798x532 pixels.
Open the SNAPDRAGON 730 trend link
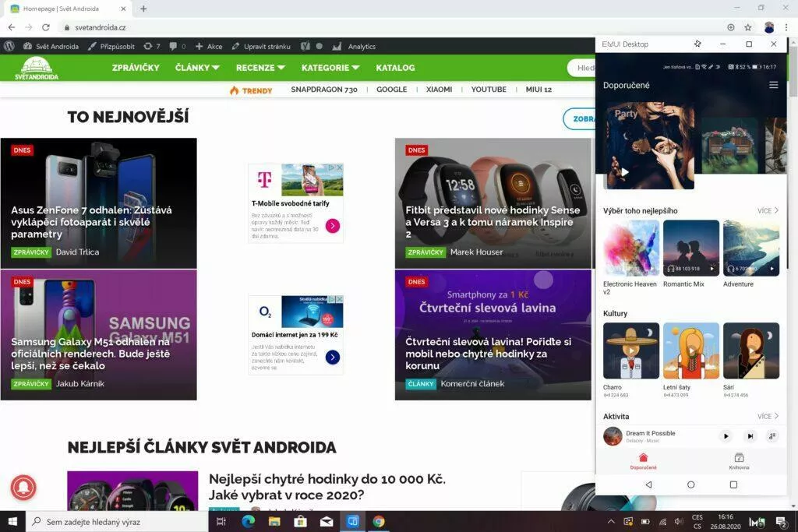point(324,90)
